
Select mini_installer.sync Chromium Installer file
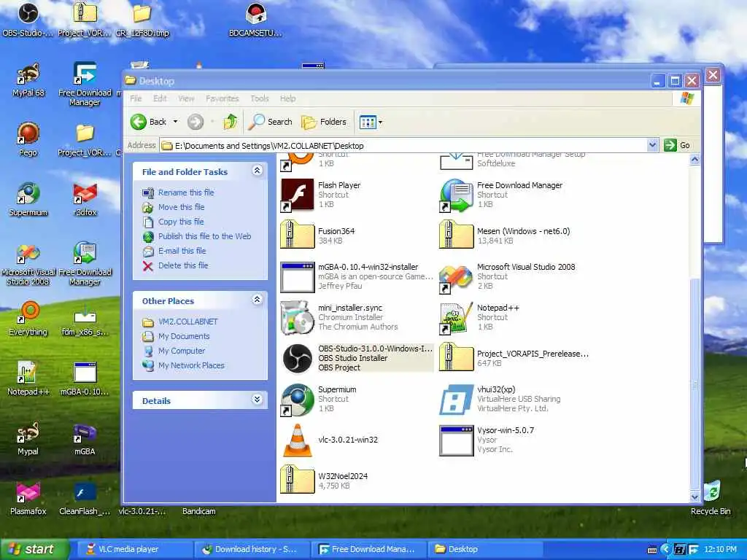[339, 317]
